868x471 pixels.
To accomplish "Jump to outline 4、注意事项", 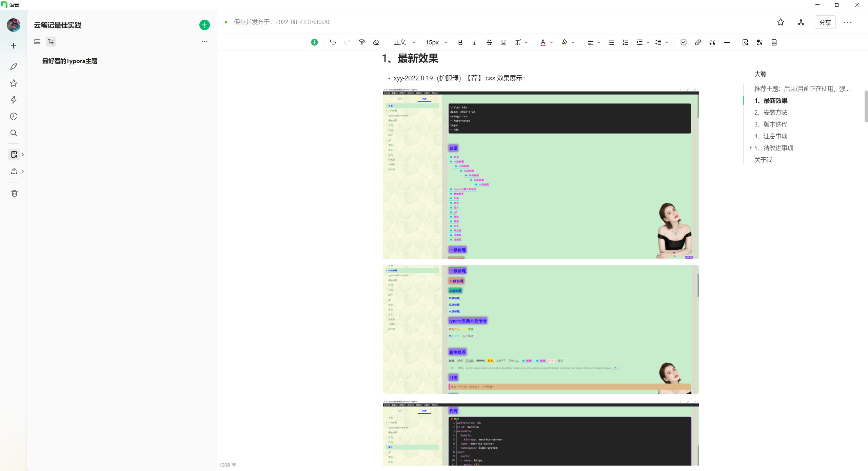I will [x=771, y=136].
